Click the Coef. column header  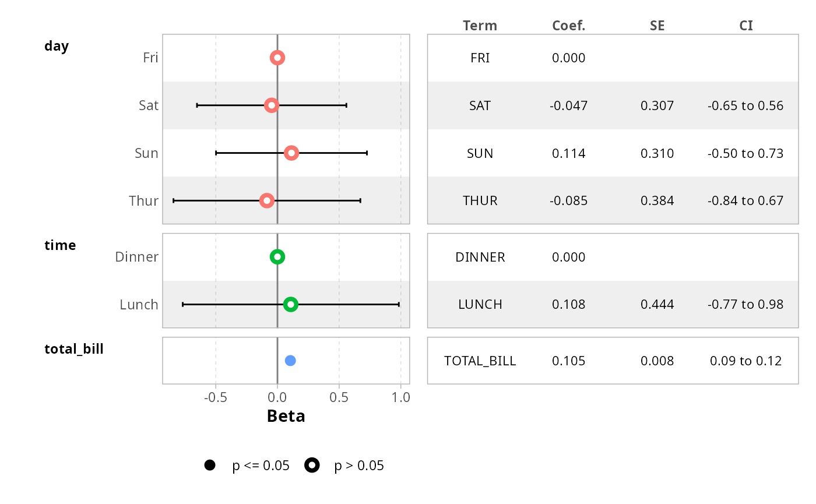568,26
